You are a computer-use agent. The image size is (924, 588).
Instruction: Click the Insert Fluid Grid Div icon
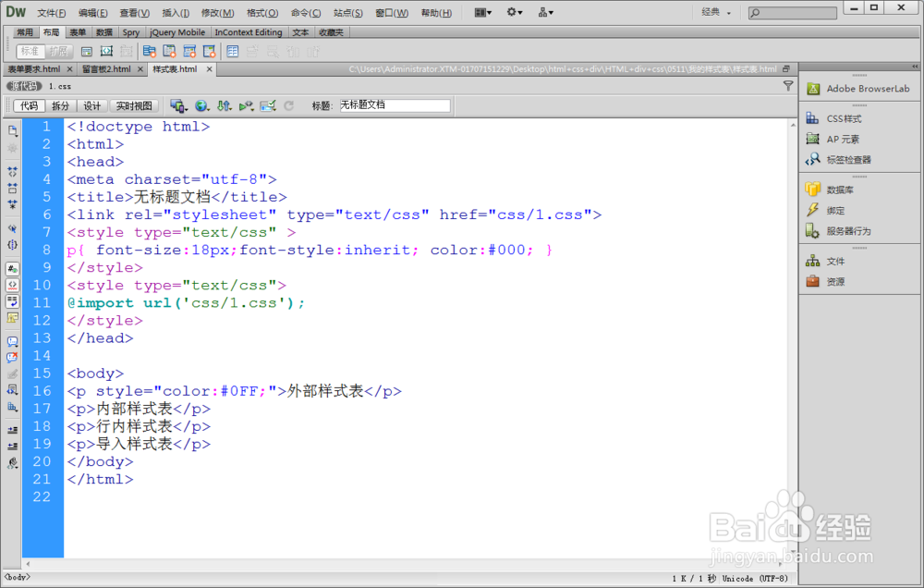point(106,52)
